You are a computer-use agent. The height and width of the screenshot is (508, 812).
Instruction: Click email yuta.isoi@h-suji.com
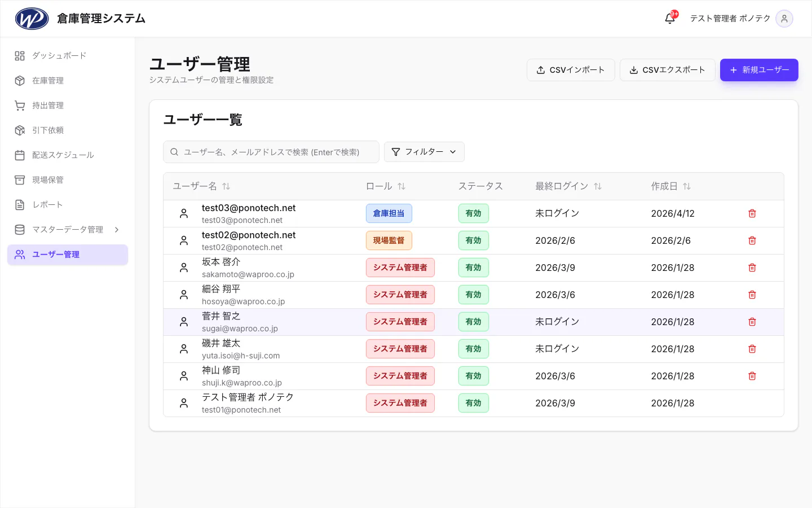(241, 356)
